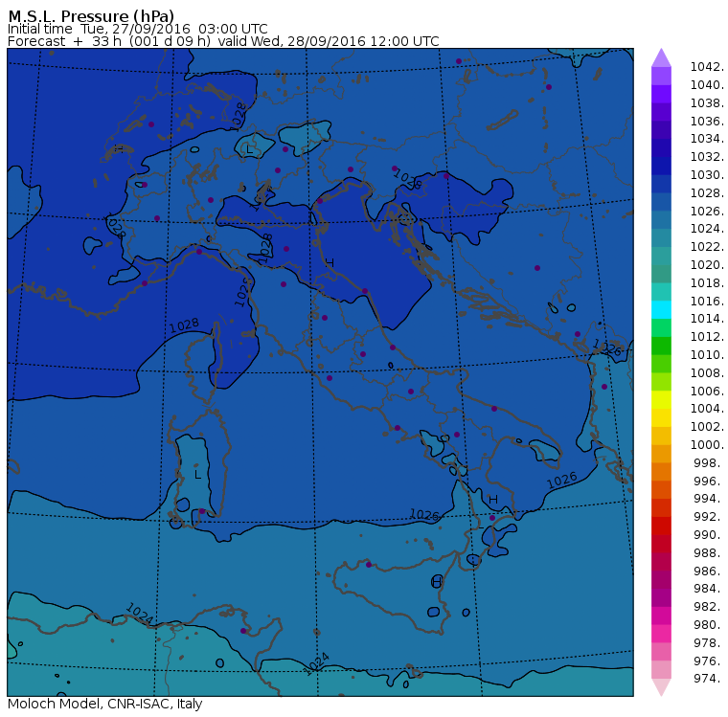
Task: Pick the bright cyan colorbar swatch
Action: click(x=661, y=310)
